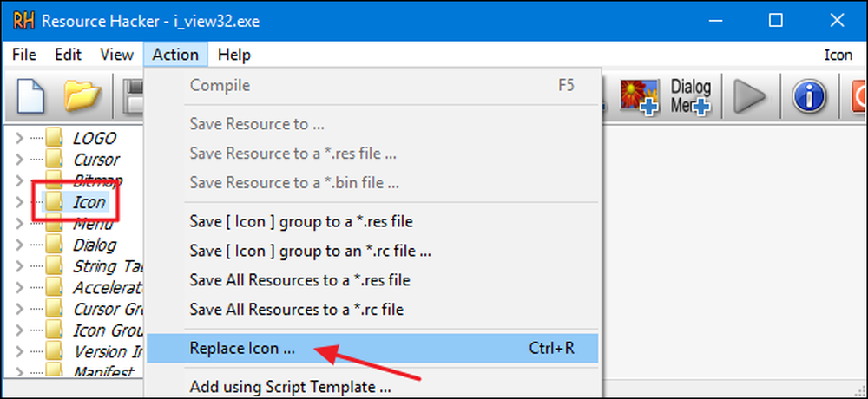Expand the Cursor folder chevron
The width and height of the screenshot is (868, 399).
coord(19,160)
